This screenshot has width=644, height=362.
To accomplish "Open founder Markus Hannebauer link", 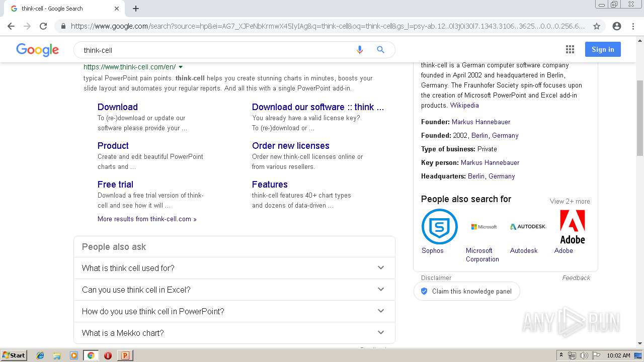I will pyautogui.click(x=481, y=122).
